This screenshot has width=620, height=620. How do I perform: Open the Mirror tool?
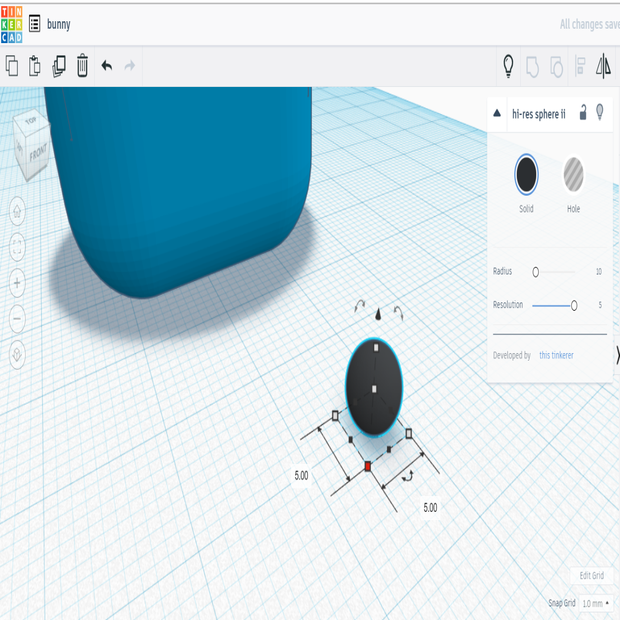point(603,66)
